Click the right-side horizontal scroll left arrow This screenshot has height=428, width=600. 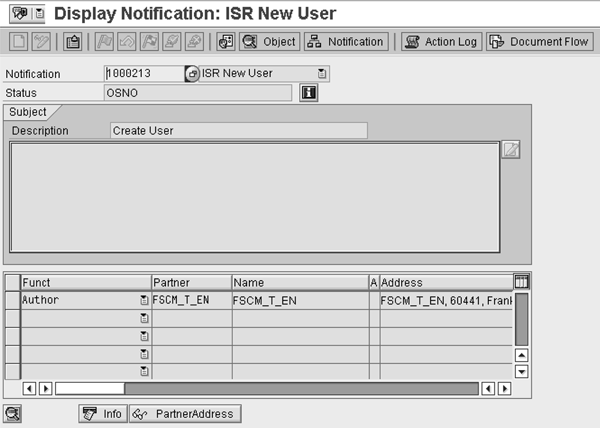pos(488,389)
